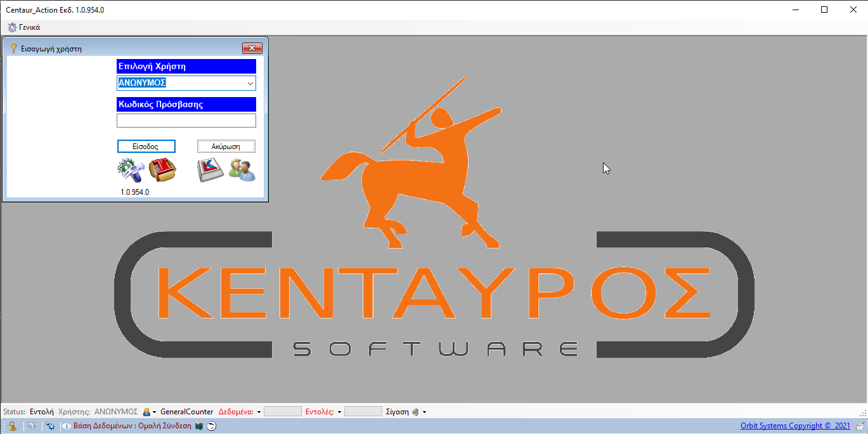The height and width of the screenshot is (434, 868).
Task: Expand the Δεδομένα dropdown arrow
Action: 260,411
